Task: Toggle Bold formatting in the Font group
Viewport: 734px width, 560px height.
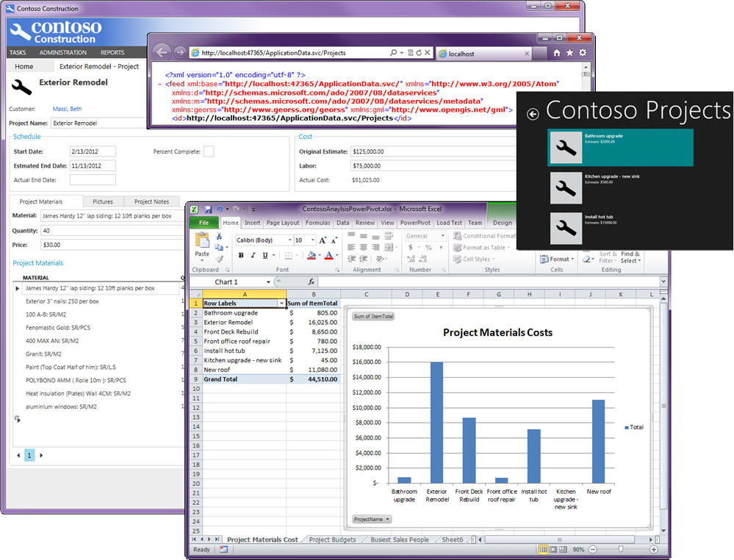Action: pos(240,254)
